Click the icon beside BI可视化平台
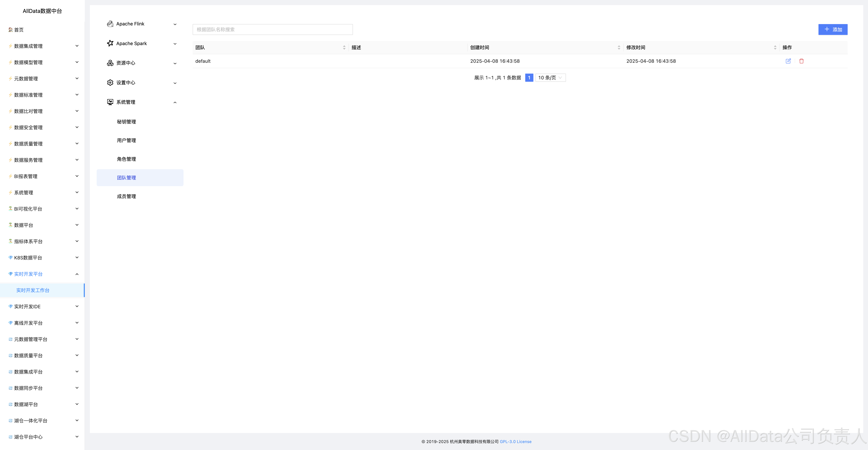This screenshot has width=868, height=450. coord(11,209)
